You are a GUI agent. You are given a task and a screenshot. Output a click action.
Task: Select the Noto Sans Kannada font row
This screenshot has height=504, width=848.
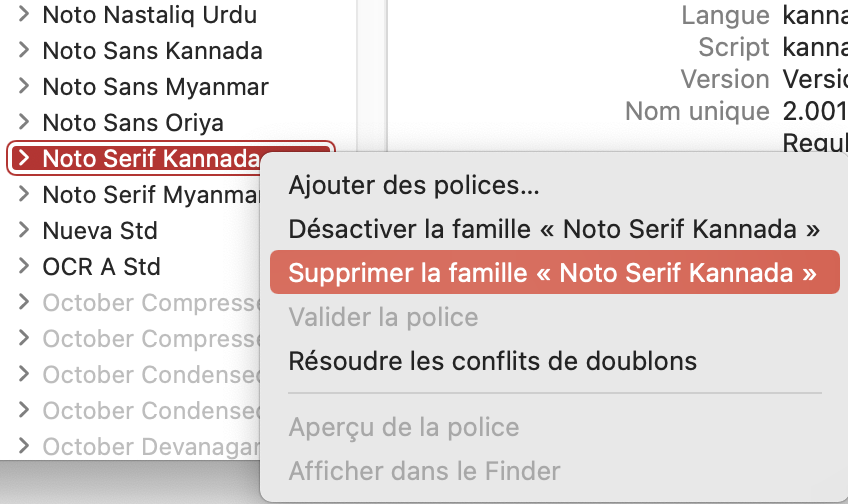click(152, 51)
